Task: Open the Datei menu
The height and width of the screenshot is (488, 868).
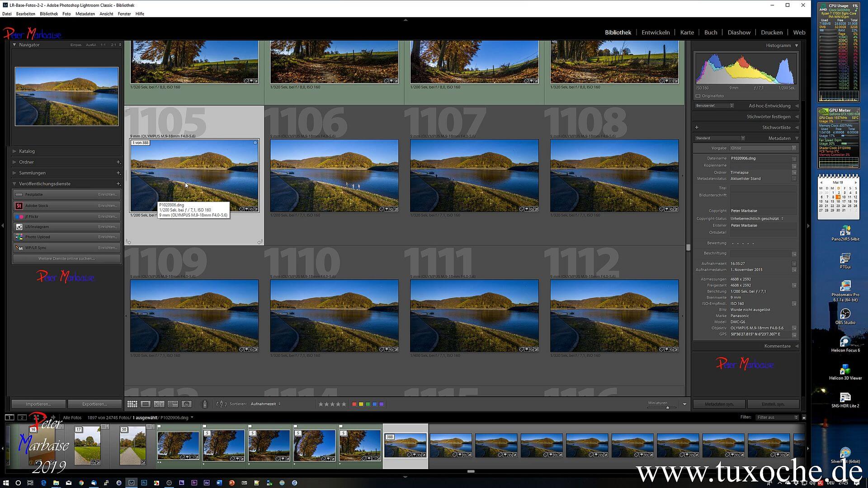Action: point(7,14)
